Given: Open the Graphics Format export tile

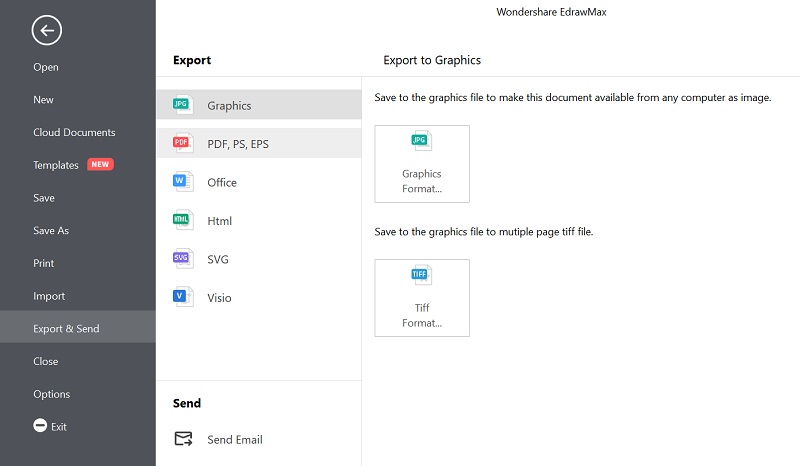Looking at the screenshot, I should coord(422,164).
